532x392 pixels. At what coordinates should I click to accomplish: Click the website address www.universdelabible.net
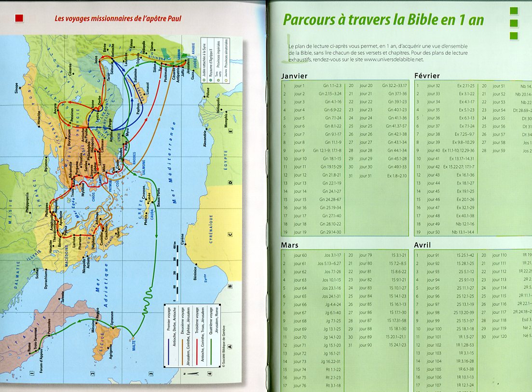[x=394, y=59]
